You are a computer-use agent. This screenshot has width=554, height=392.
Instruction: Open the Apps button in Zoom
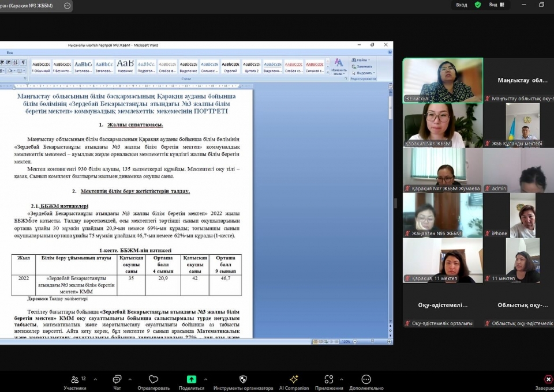click(x=328, y=382)
